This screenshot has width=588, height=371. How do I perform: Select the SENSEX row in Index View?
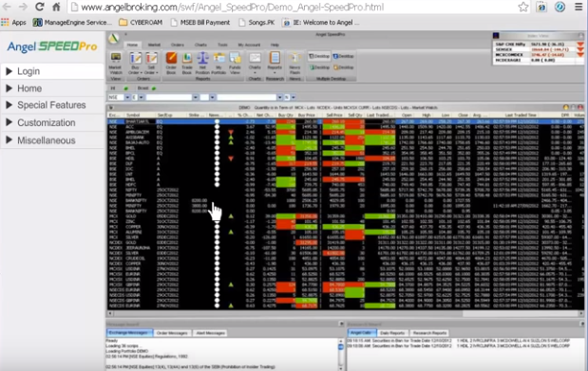(538, 49)
